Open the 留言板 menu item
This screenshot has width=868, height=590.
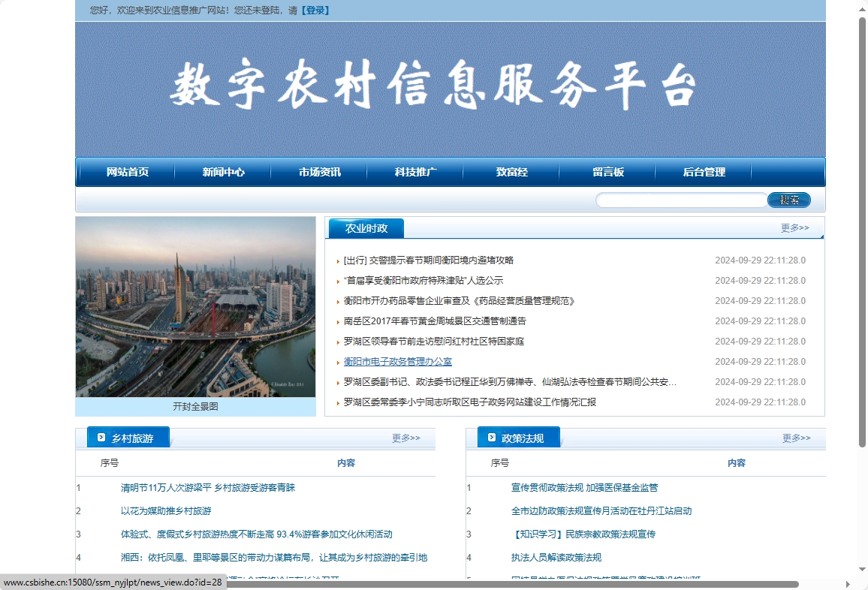(606, 172)
